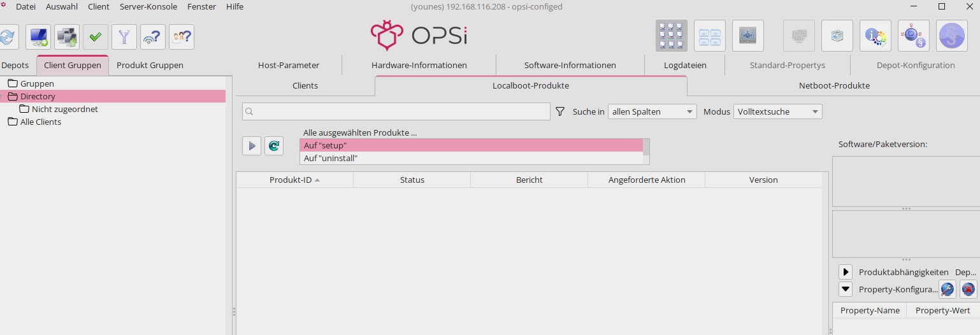Click the Bericht column header
Viewport: 980px width, 335px height.
[x=530, y=180]
